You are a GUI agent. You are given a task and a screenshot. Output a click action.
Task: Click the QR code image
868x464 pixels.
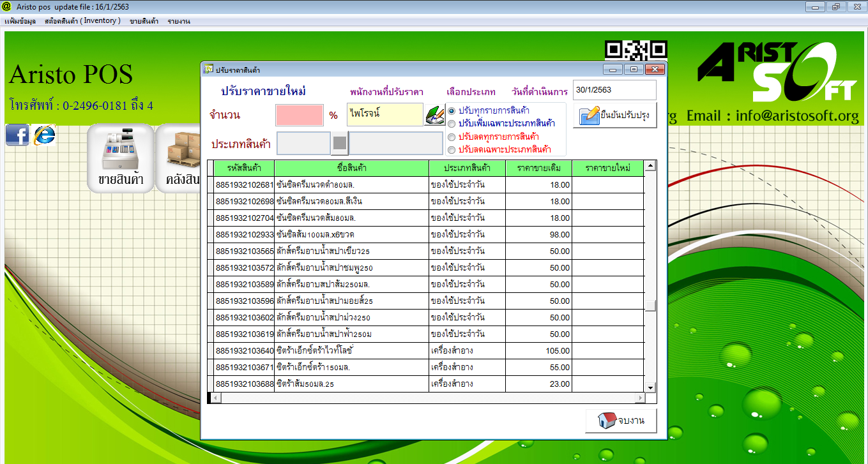coord(636,51)
